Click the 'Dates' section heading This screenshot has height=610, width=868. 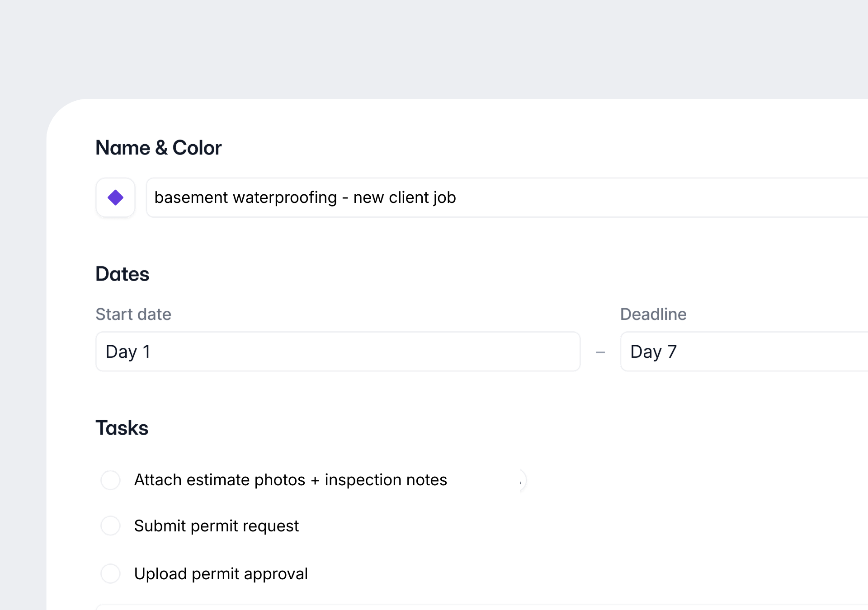[122, 274]
